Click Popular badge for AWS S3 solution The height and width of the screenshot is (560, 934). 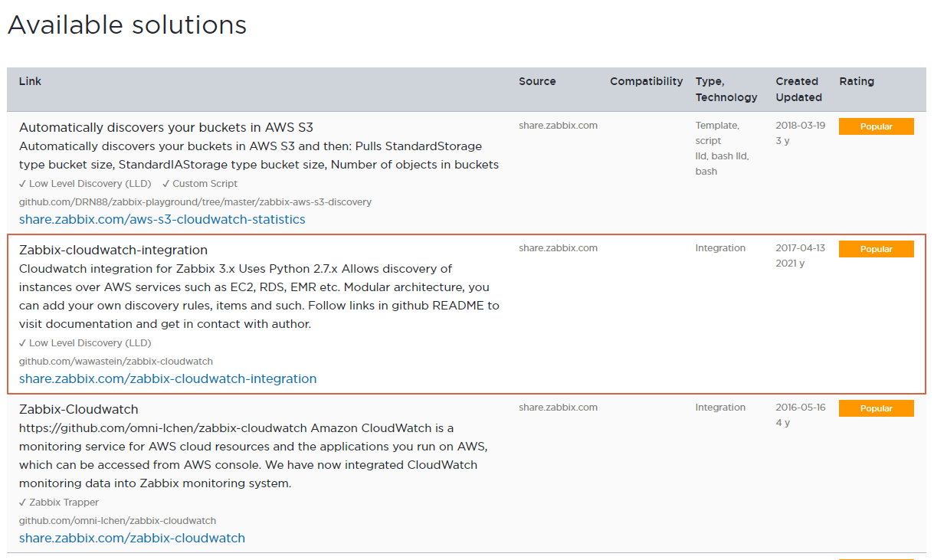[876, 126]
